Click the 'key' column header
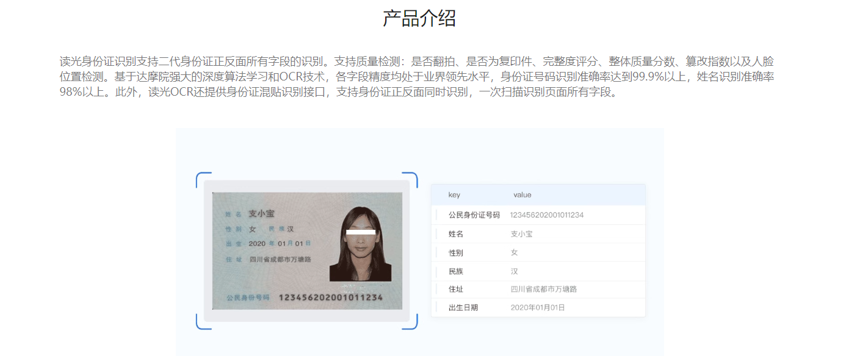Viewport: 868px width, 356px height. point(454,195)
